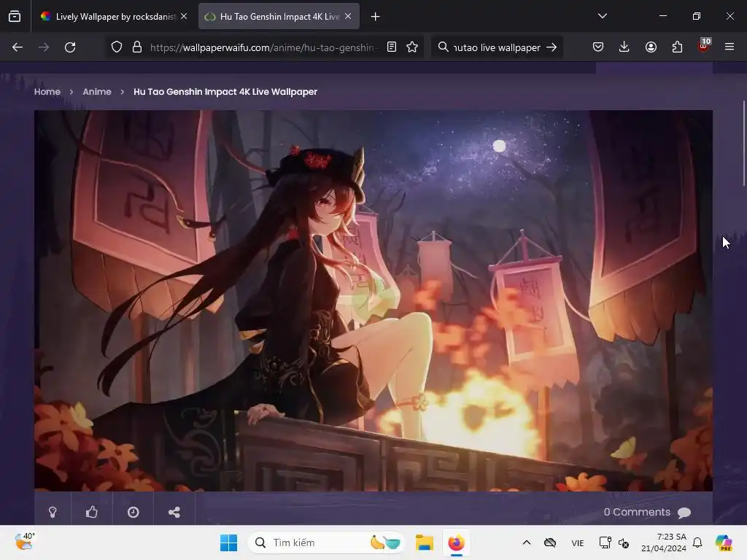Open a new tab with the plus button

pos(376,17)
